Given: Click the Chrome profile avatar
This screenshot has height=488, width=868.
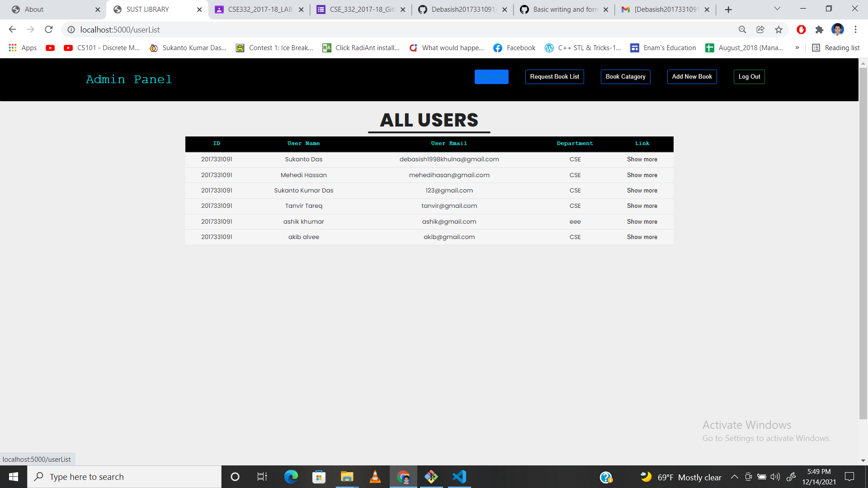Looking at the screenshot, I should pos(837,29).
